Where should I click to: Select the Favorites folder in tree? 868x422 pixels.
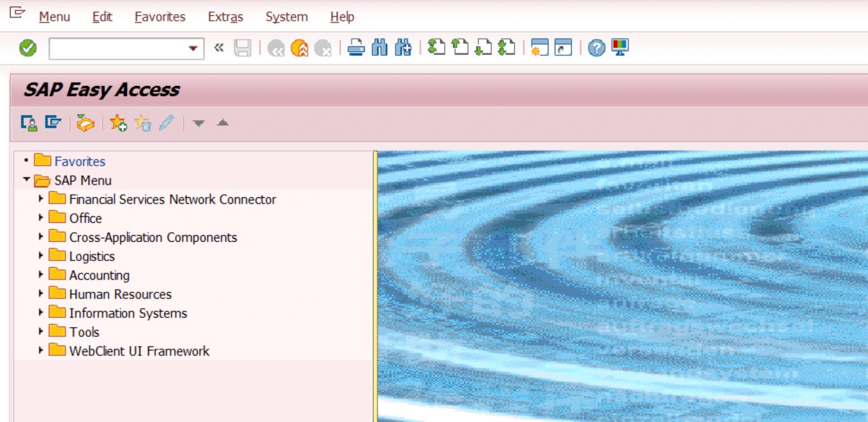click(80, 162)
